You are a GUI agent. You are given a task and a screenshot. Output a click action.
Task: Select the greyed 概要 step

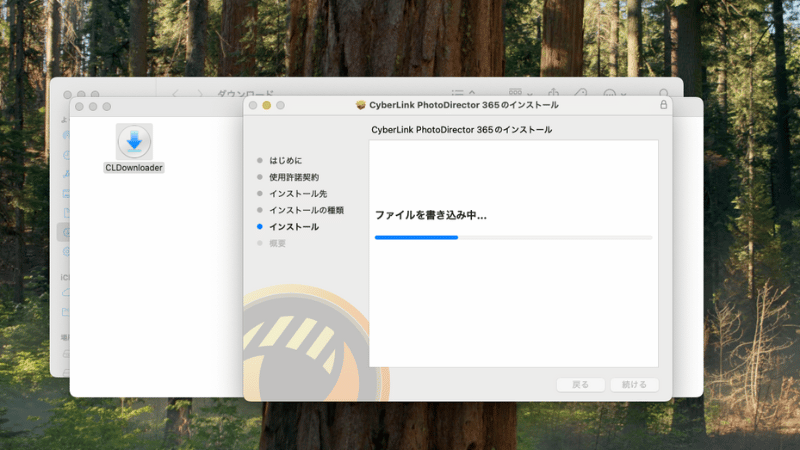click(x=277, y=243)
